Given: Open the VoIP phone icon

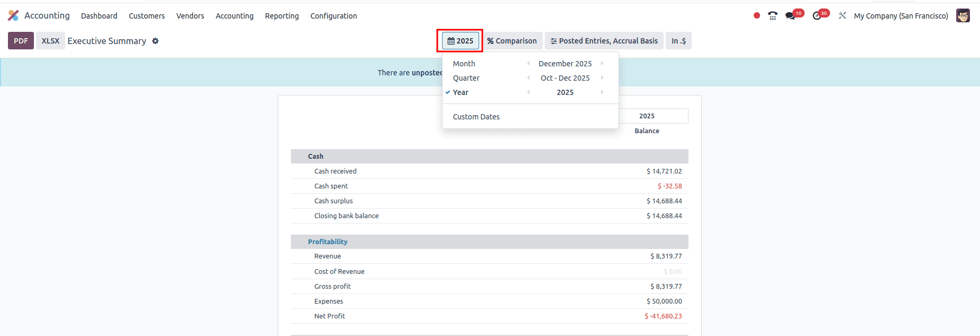Looking at the screenshot, I should click(773, 16).
